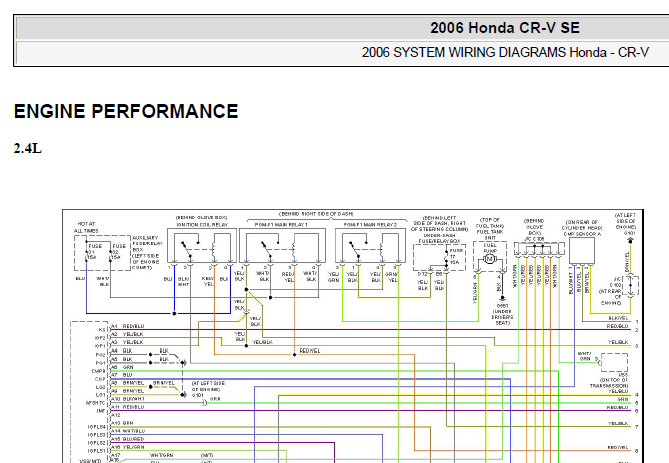Viewport: 669px width, 463px height.
Task: Select the "(BEHIND RIGHT SIDE OF DASH)" note
Action: pyautogui.click(x=316, y=214)
